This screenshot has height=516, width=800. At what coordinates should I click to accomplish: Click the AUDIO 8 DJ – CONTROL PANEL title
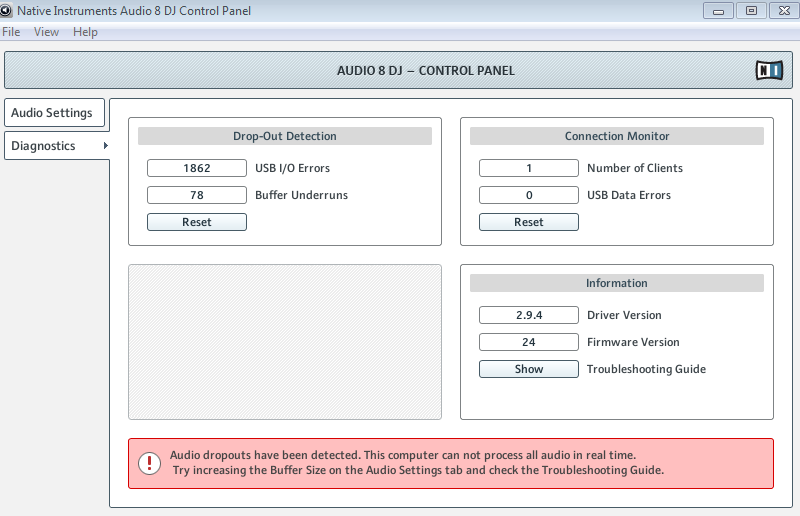pyautogui.click(x=426, y=70)
